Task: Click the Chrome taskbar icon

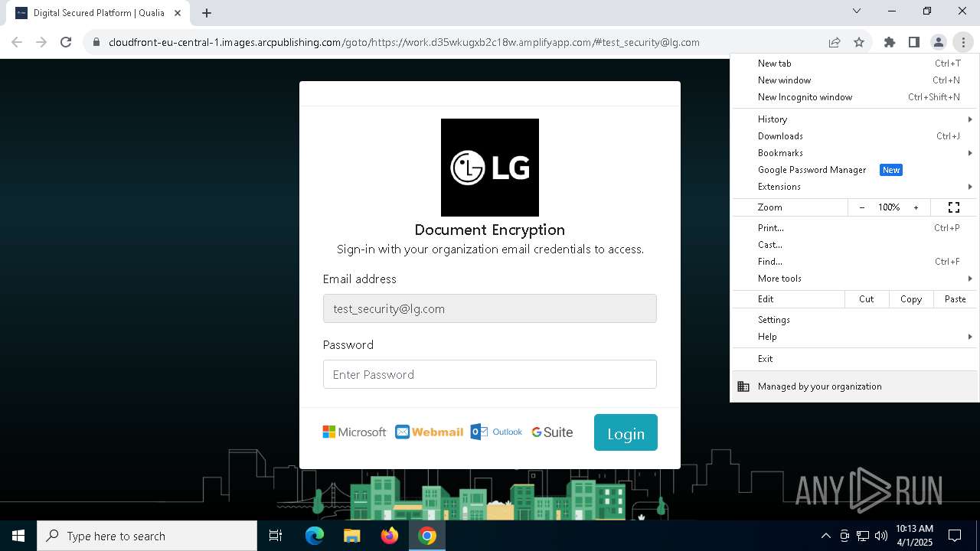Action: [x=427, y=536]
